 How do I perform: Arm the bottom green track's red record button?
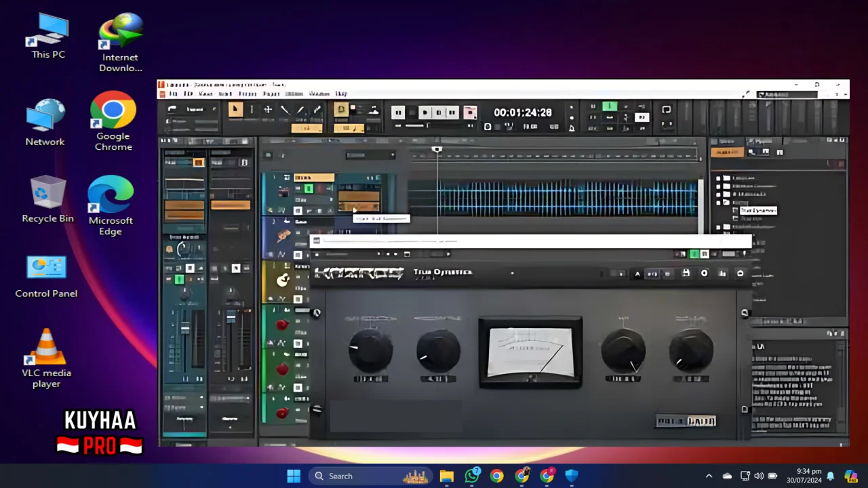282,413
